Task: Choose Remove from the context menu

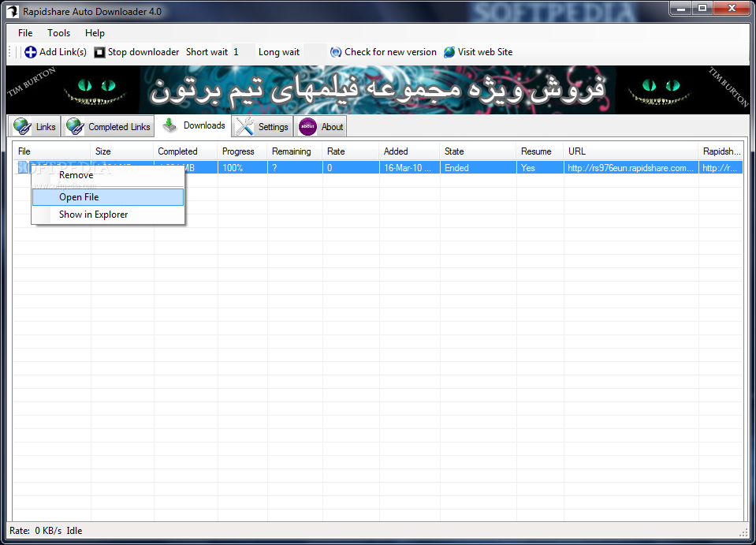Action: (x=108, y=175)
